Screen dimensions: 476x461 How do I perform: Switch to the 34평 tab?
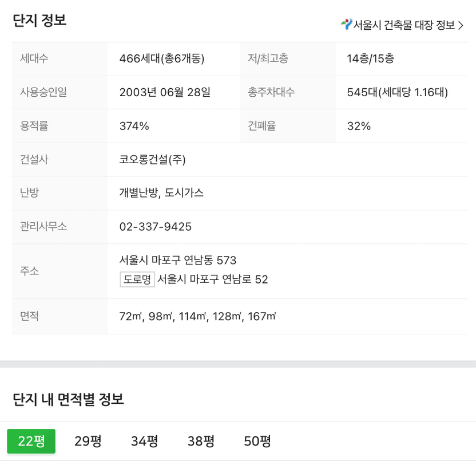pos(144,441)
